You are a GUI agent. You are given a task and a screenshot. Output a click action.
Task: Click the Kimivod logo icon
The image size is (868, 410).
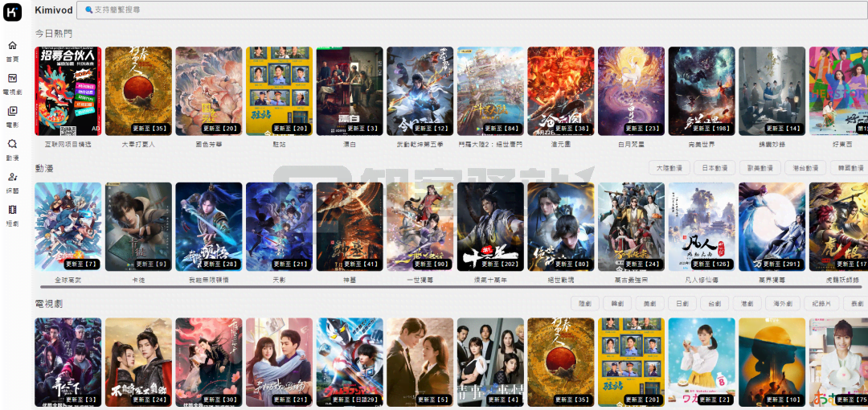[13, 10]
